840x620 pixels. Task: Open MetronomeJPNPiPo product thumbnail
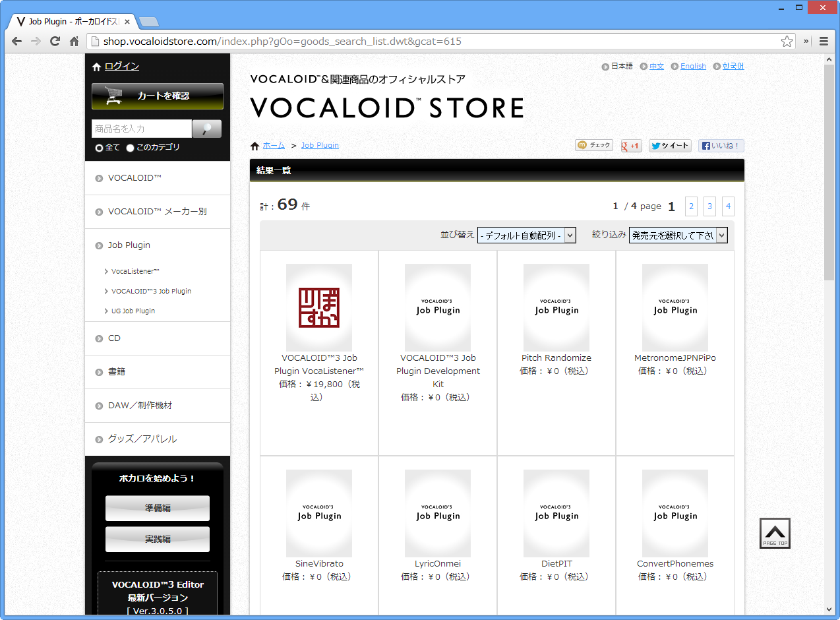675,307
